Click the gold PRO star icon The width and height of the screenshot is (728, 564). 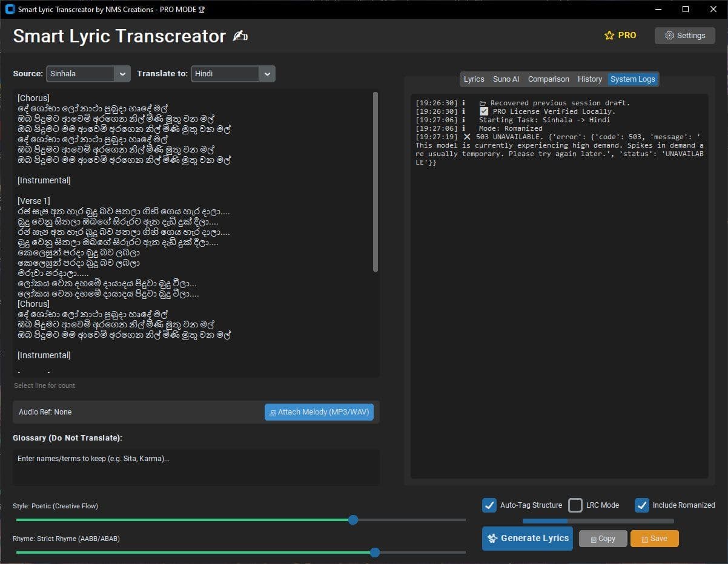click(x=609, y=36)
